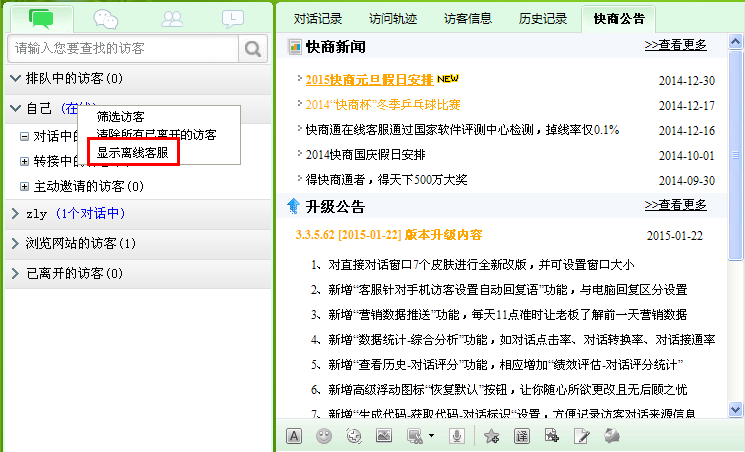Screen dimensions: 745x452
Task: Expand the 浏览网站的访客 group
Action: click(15, 243)
